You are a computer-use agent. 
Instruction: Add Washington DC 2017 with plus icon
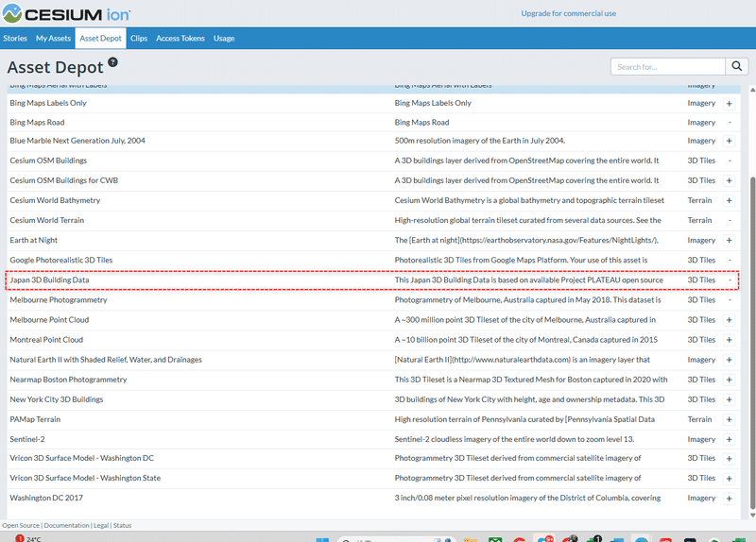pyautogui.click(x=729, y=499)
